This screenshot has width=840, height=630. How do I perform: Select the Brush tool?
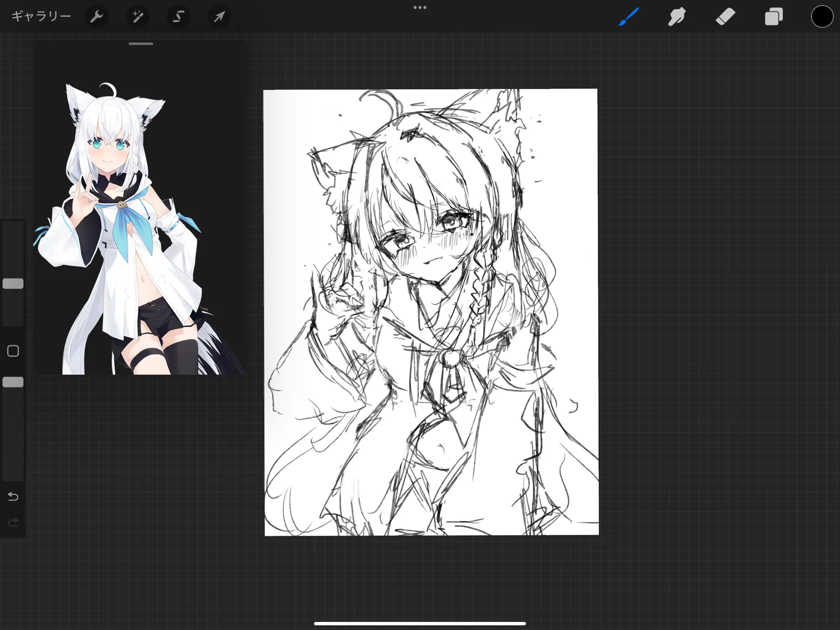click(629, 17)
